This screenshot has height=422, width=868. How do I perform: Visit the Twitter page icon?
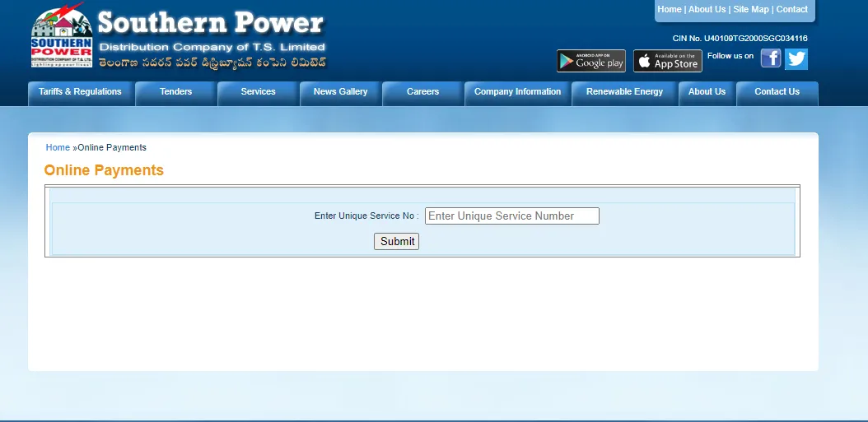pos(796,58)
